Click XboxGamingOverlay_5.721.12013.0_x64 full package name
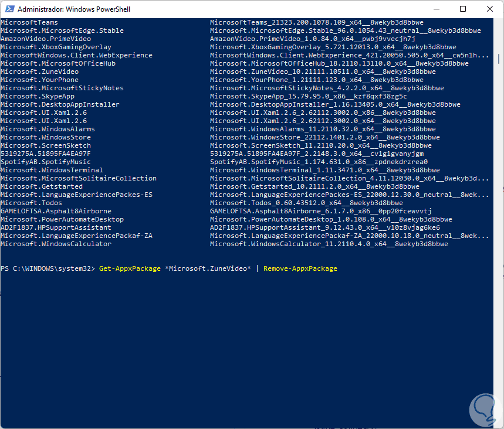The width and height of the screenshot is (504, 429). tap(333, 47)
